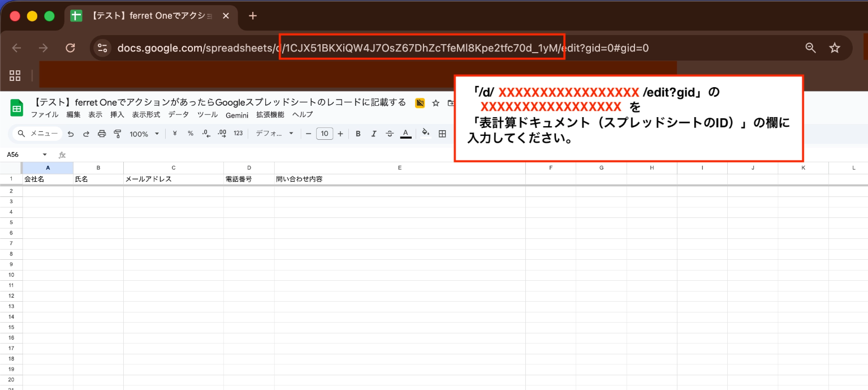
Task: Apply percent number format
Action: [191, 134]
